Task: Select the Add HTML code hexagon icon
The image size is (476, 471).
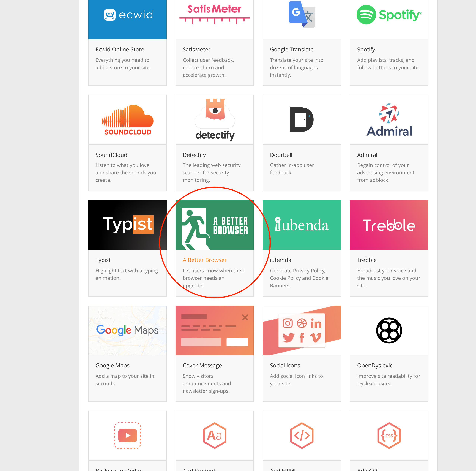Action: click(x=302, y=435)
